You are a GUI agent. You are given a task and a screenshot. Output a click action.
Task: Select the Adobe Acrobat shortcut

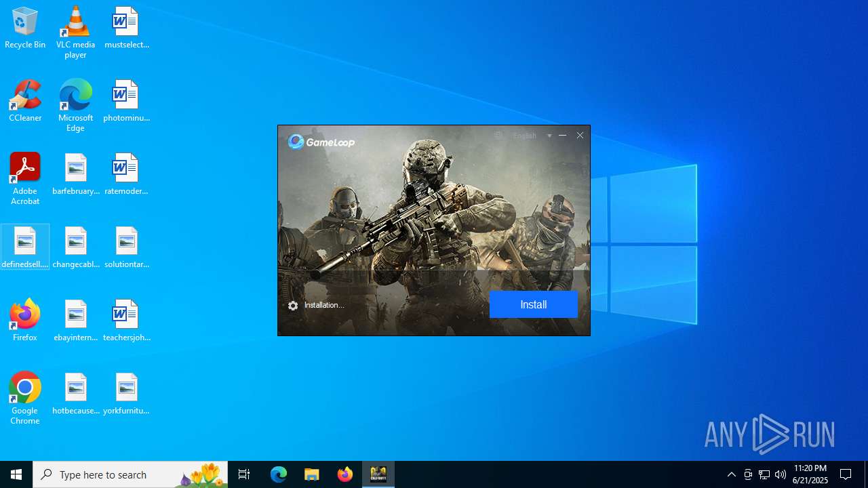(x=25, y=179)
